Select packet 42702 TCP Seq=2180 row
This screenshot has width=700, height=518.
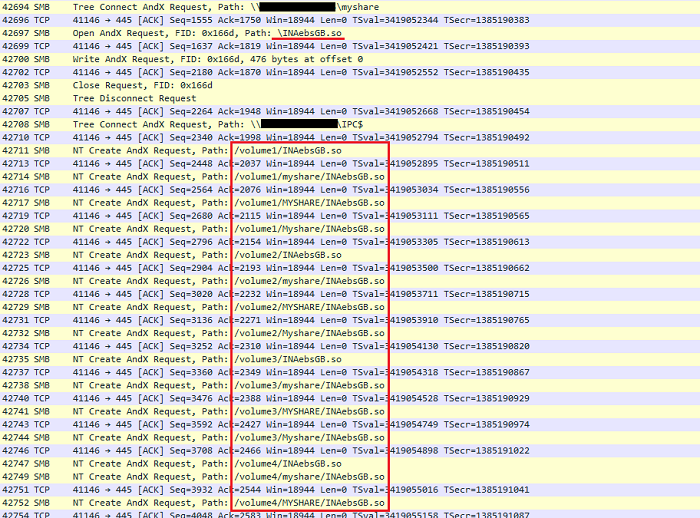(350, 72)
